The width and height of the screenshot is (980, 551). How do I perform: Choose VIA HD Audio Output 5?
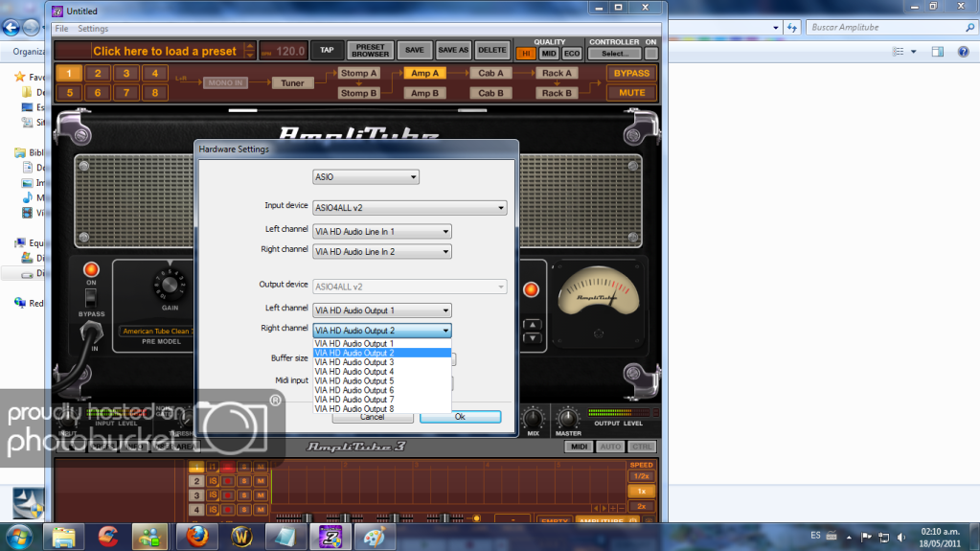[354, 381]
